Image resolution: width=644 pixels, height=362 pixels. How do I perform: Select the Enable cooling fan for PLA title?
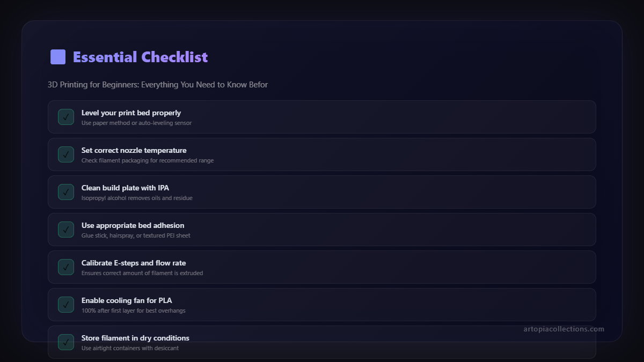127,300
